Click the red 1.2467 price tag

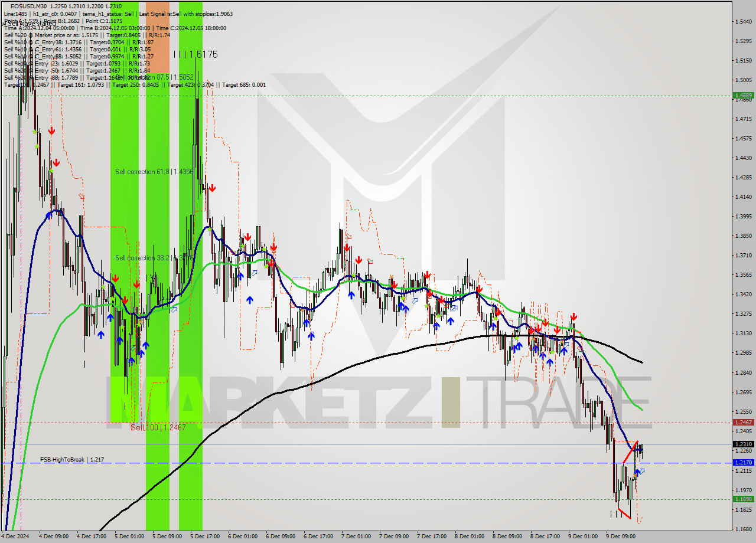[x=743, y=423]
